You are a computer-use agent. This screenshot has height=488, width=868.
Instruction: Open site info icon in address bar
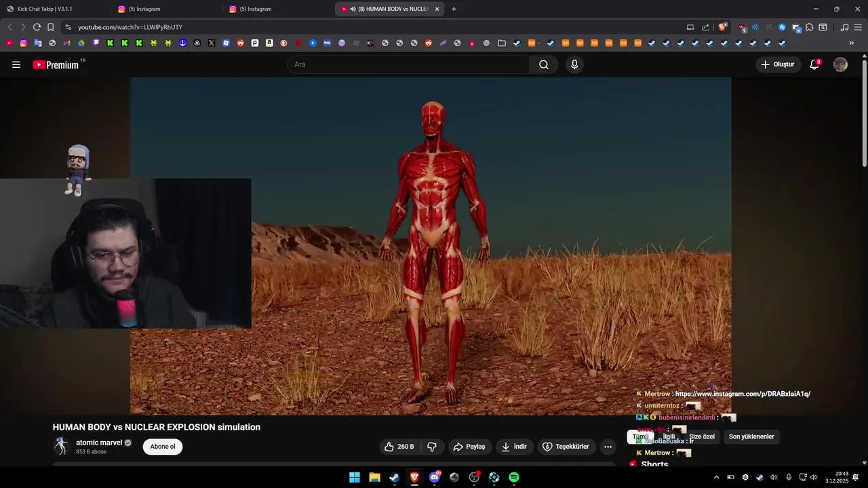coord(67,27)
